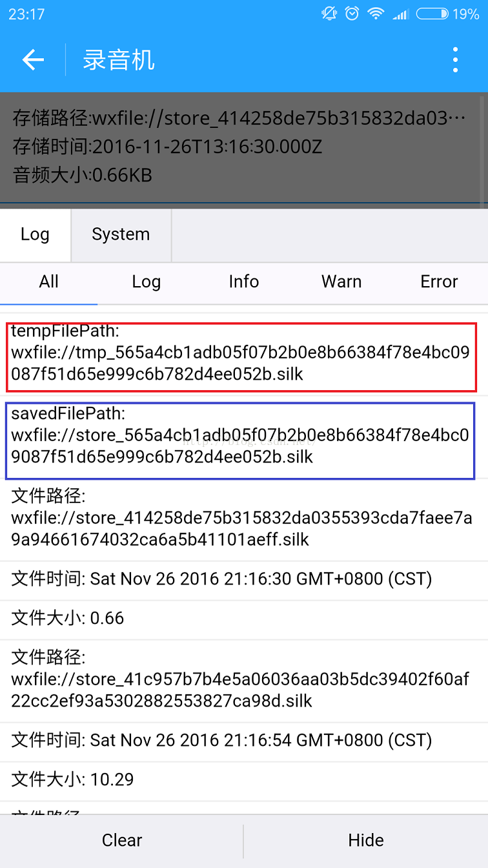Tap the cellular signal bars icon
488x868 pixels.
(401, 14)
